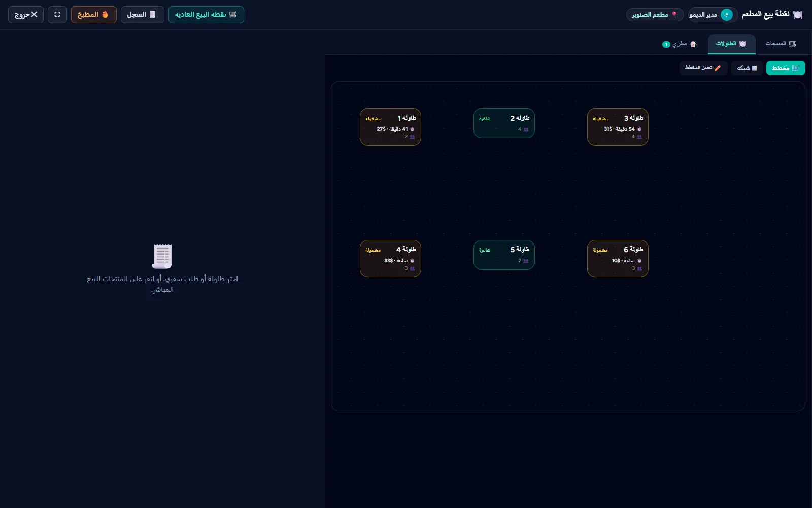Switch to grid view (شبكة)
812x508 pixels.
tap(747, 68)
